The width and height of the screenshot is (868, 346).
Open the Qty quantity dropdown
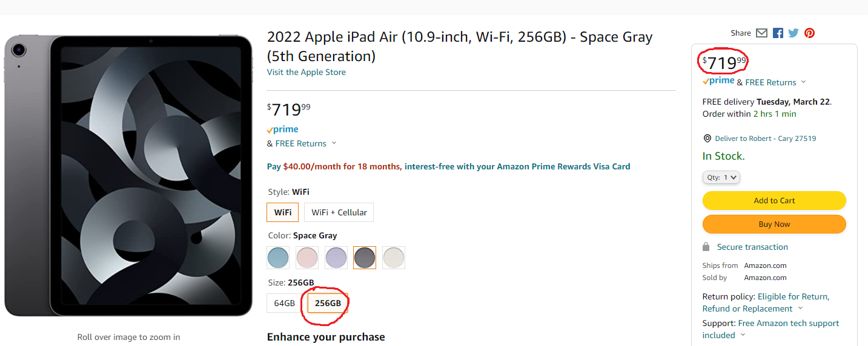point(721,177)
